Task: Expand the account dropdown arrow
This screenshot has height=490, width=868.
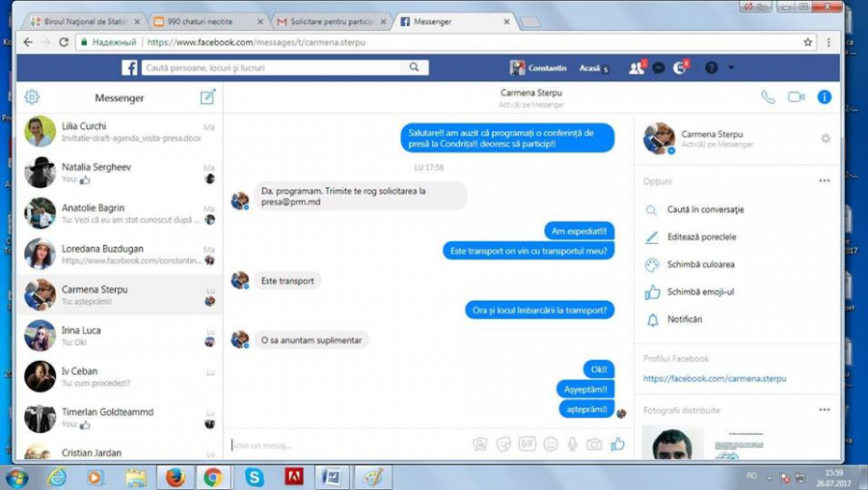Action: (731, 68)
